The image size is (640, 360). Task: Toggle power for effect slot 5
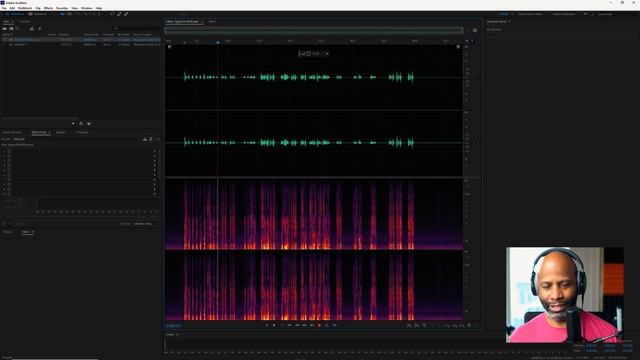(x=9, y=170)
